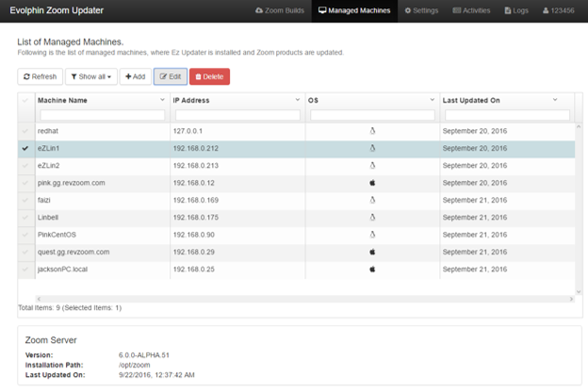Screen dimensions: 588x392
Task: Open the Settings tab
Action: pos(421,10)
